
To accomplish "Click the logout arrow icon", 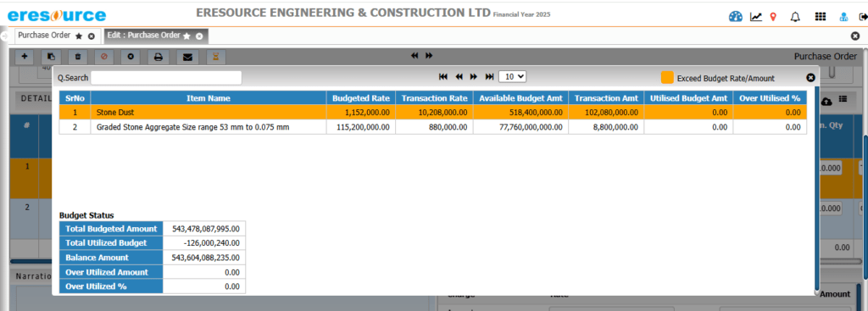I will (x=863, y=17).
